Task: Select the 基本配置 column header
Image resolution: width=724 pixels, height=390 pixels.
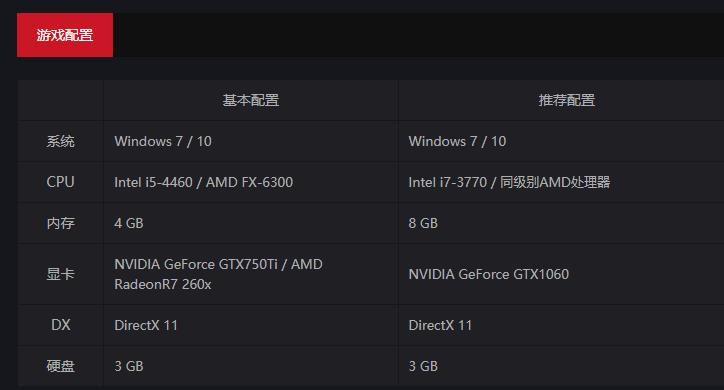Action: tap(250, 100)
